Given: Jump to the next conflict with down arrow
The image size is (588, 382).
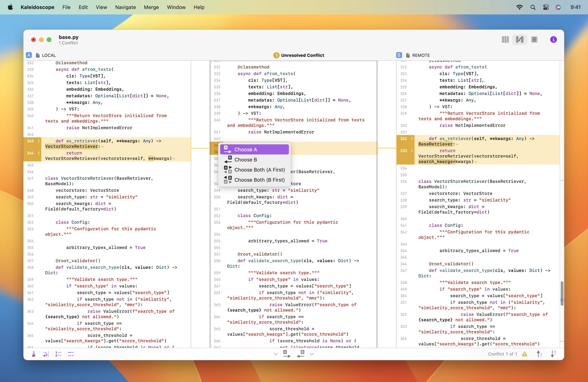Looking at the screenshot, I should 553,354.
